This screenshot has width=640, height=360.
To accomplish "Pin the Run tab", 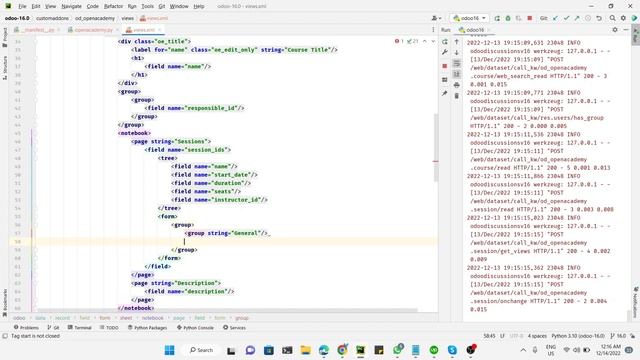I will click(445, 93).
